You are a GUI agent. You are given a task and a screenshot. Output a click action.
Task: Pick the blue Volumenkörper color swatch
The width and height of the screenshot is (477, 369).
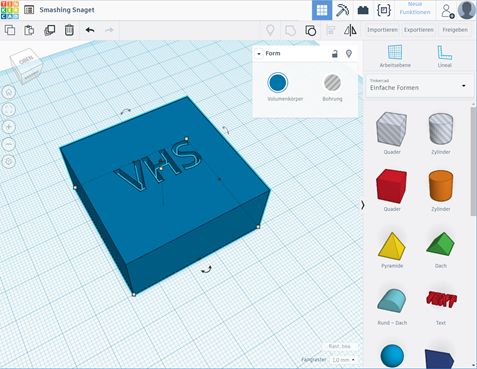click(278, 83)
